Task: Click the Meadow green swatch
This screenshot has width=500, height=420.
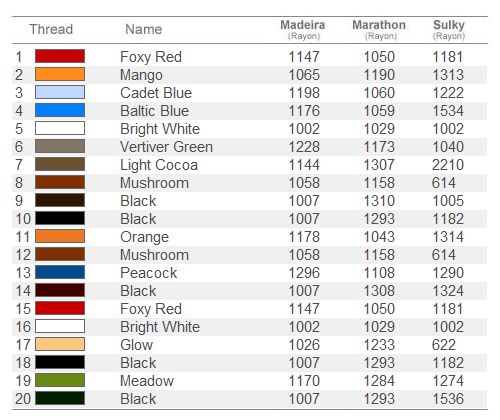Action: click(x=60, y=380)
